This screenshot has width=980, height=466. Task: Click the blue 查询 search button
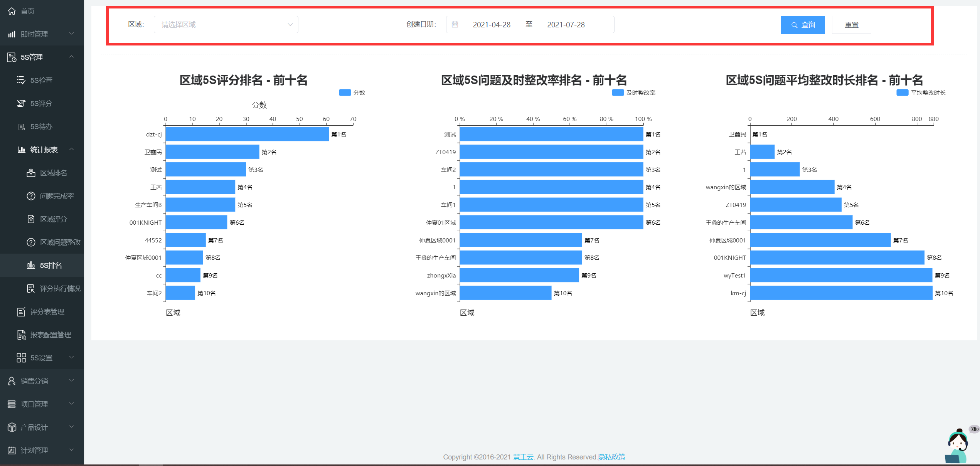(x=803, y=25)
